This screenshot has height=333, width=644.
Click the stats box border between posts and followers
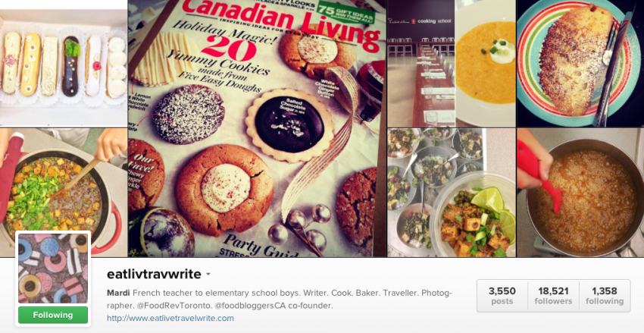click(x=528, y=296)
